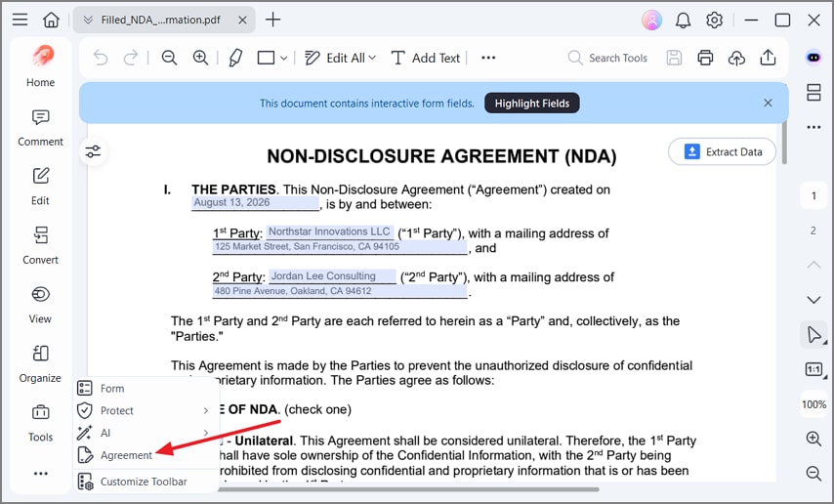Image resolution: width=834 pixels, height=504 pixels.
Task: Zoom out using toolbar magnifier
Action: (169, 58)
